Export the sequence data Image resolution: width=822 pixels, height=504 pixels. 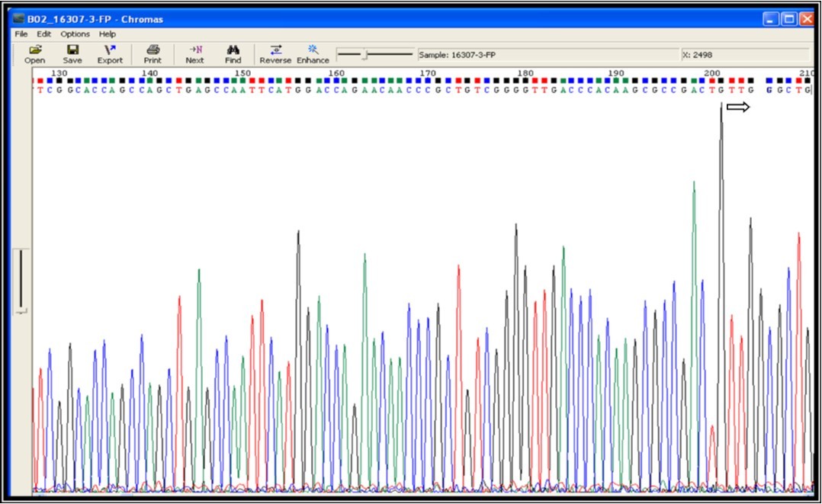tap(109, 53)
